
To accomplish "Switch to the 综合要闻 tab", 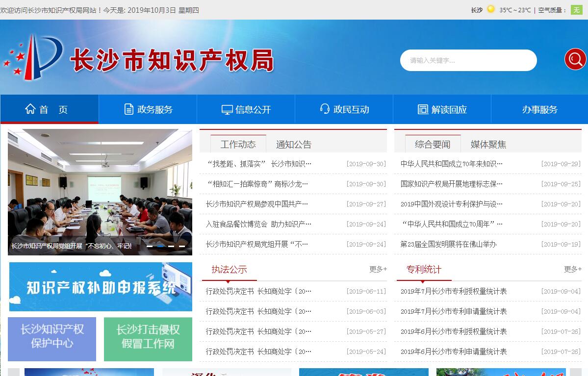I will (x=433, y=144).
